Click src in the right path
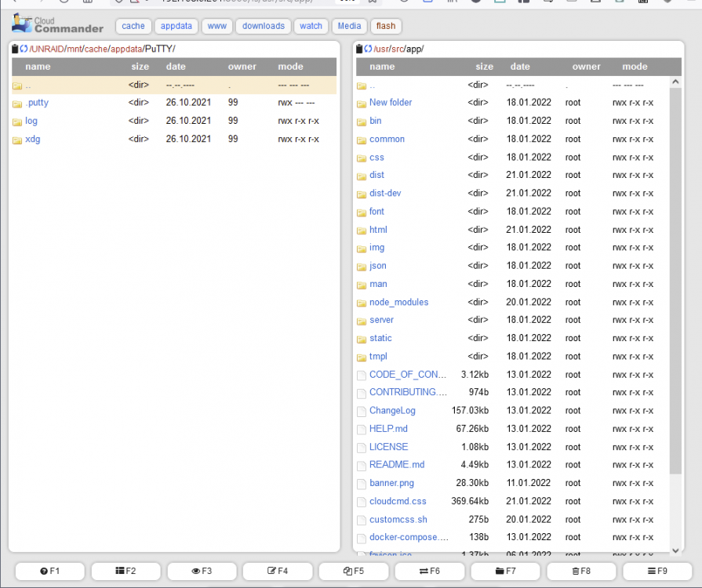This screenshot has height=588, width=702. [x=398, y=49]
